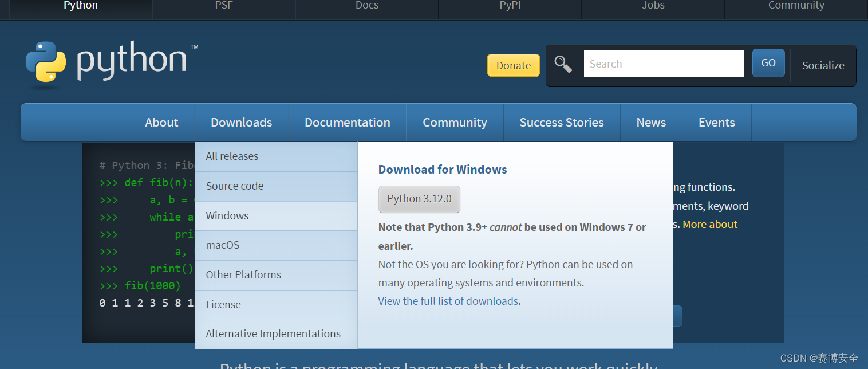Select Source code from Downloads menu
This screenshot has height=369, width=868.
[234, 186]
